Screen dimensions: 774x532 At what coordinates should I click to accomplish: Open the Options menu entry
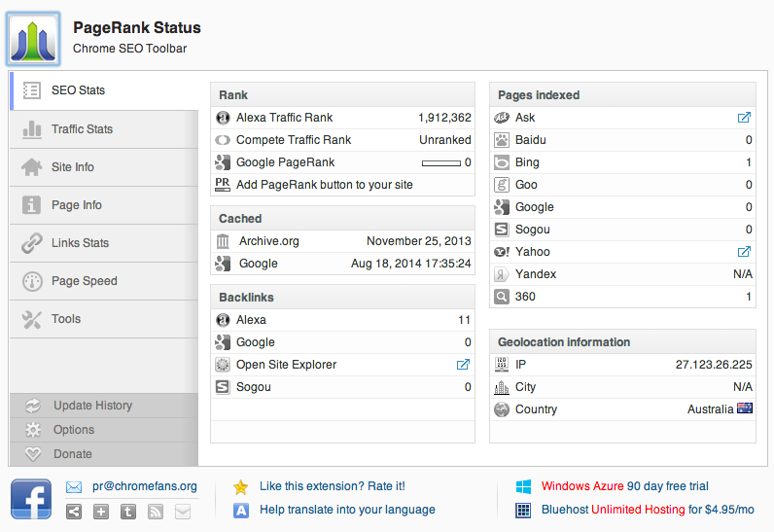(104, 430)
